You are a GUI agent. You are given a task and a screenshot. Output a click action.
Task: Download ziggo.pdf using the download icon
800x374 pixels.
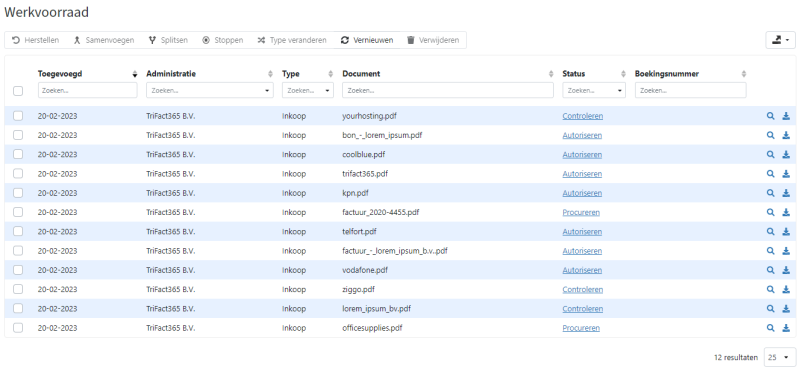pyautogui.click(x=786, y=289)
